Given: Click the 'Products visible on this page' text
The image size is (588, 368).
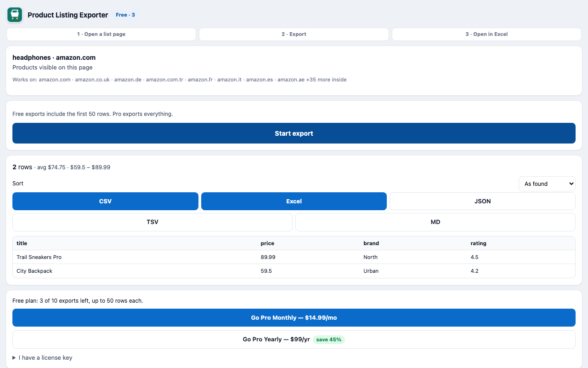Looking at the screenshot, I should pyautogui.click(x=52, y=67).
